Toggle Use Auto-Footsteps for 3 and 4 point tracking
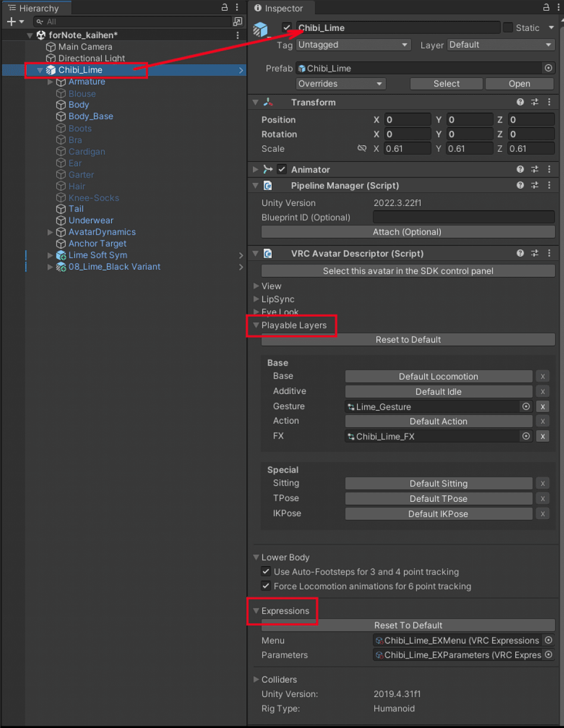The image size is (564, 728). [x=266, y=571]
